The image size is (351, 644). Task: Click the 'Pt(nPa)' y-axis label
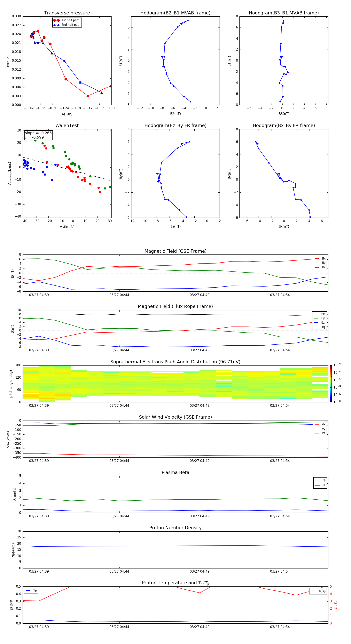pos(8,61)
